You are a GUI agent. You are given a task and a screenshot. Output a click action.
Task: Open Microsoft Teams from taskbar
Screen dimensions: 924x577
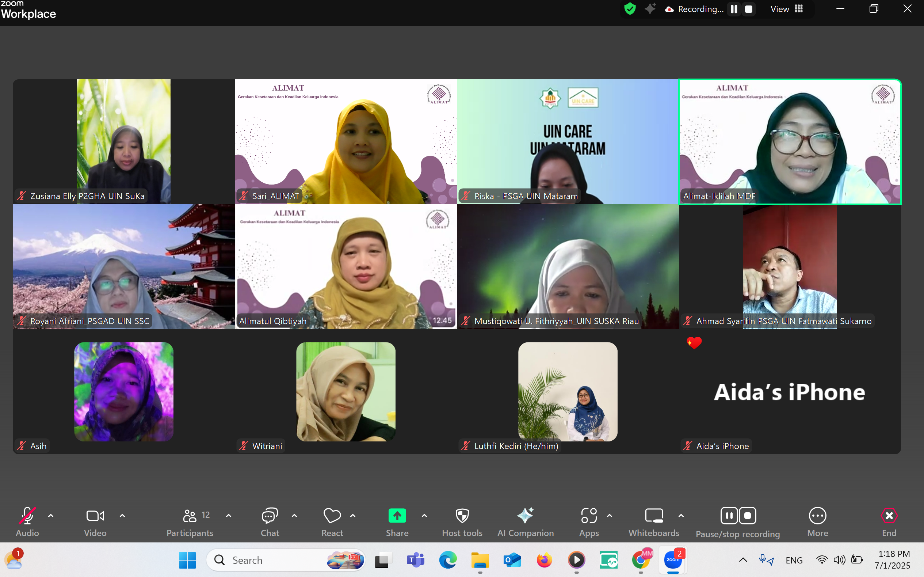click(415, 560)
